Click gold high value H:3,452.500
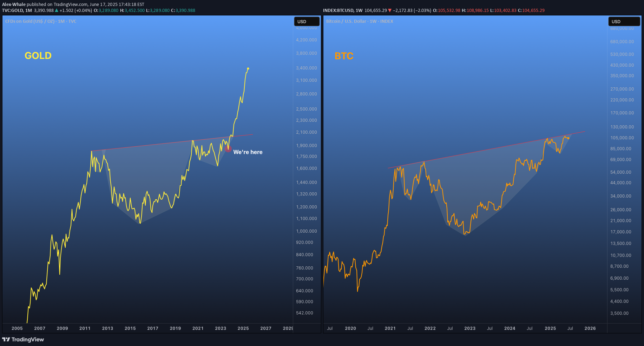Viewport: 644px width, 346px height. pyautogui.click(x=132, y=11)
